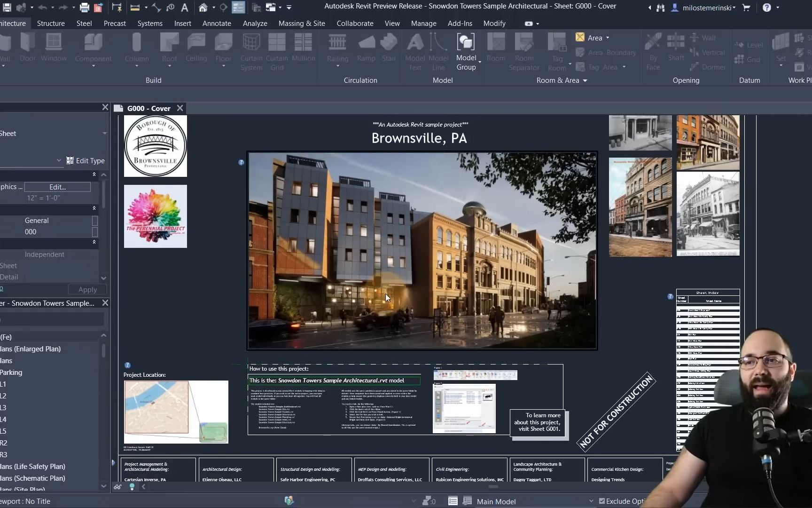Click the Edit Type button
The image size is (812, 508).
(x=86, y=160)
